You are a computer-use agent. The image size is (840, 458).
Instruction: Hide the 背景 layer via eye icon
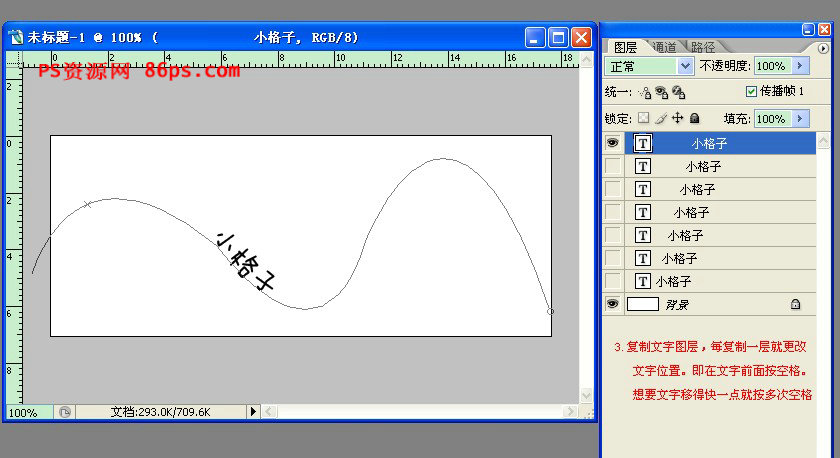[612, 304]
